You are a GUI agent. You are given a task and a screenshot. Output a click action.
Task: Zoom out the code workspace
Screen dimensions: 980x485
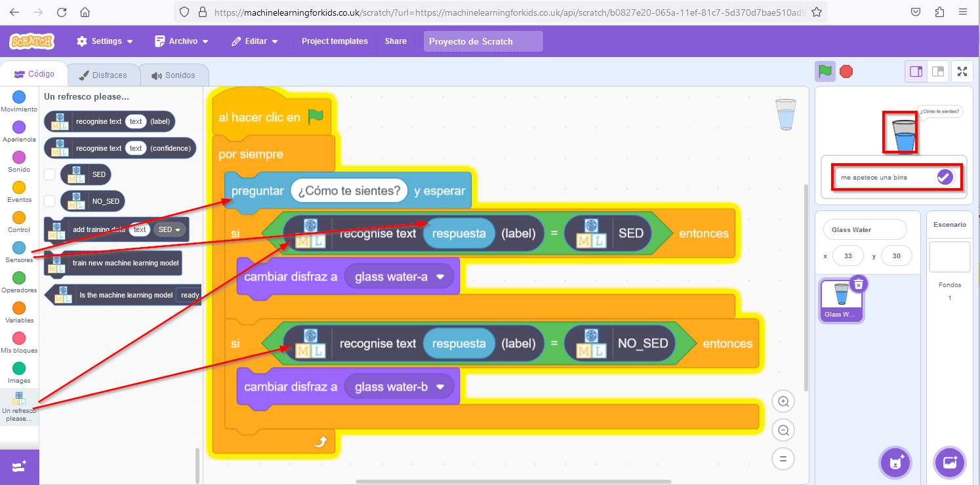pyautogui.click(x=783, y=430)
